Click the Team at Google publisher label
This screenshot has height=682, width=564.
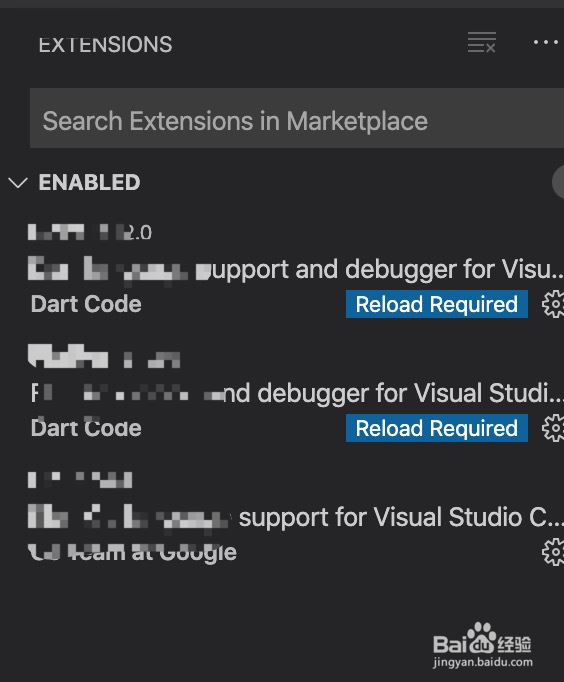pyautogui.click(x=133, y=552)
